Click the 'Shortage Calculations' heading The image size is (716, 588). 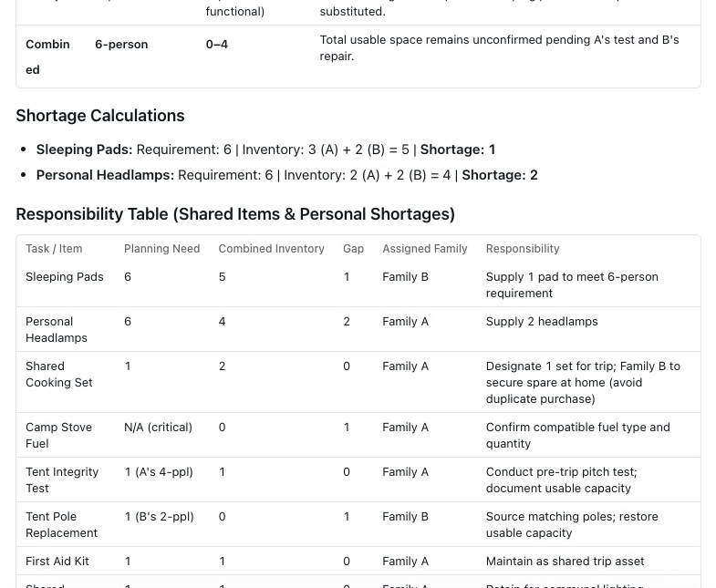100,116
